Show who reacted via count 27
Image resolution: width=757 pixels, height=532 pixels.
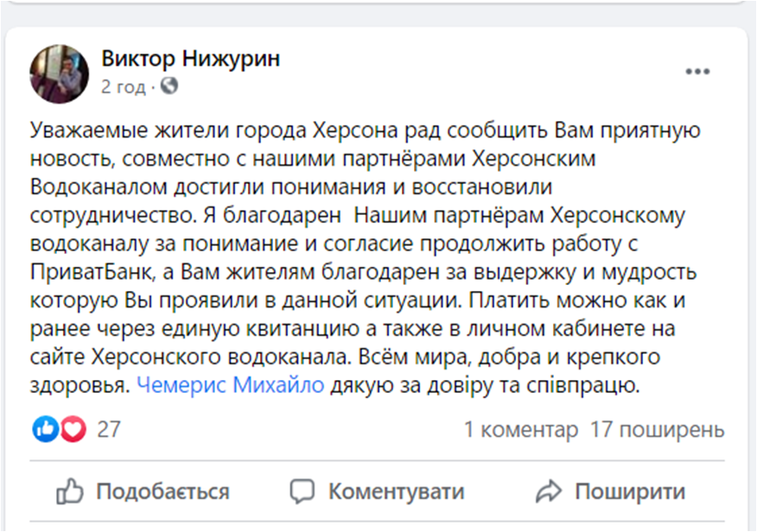click(109, 429)
